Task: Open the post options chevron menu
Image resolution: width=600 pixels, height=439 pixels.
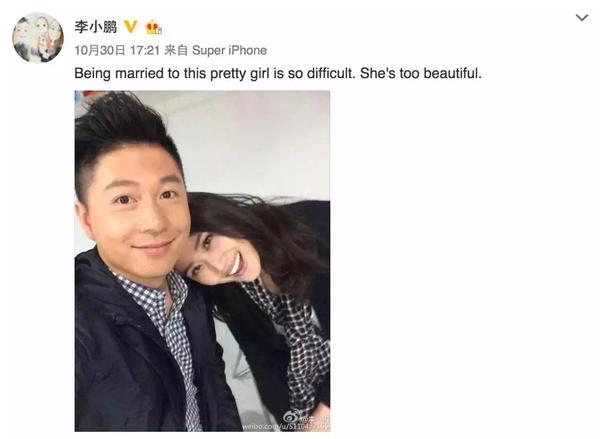Action: pyautogui.click(x=582, y=18)
